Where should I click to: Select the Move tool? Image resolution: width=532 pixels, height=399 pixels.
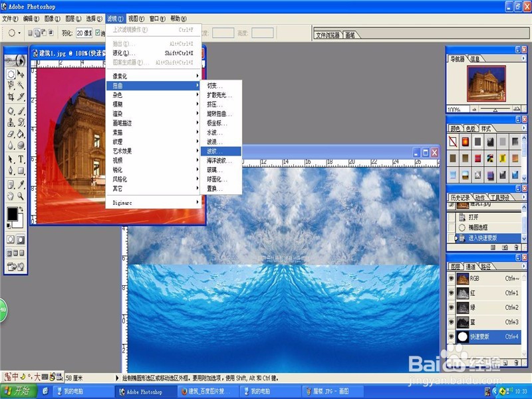(21, 74)
